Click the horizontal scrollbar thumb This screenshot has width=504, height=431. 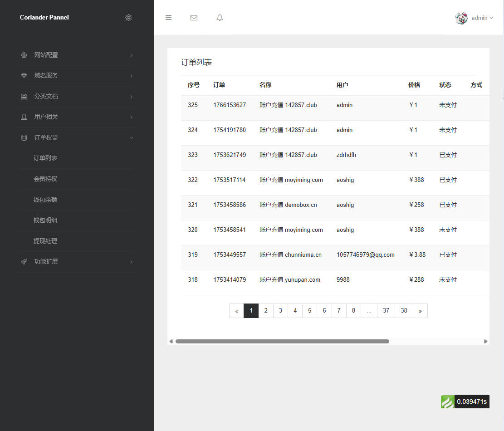(282, 341)
